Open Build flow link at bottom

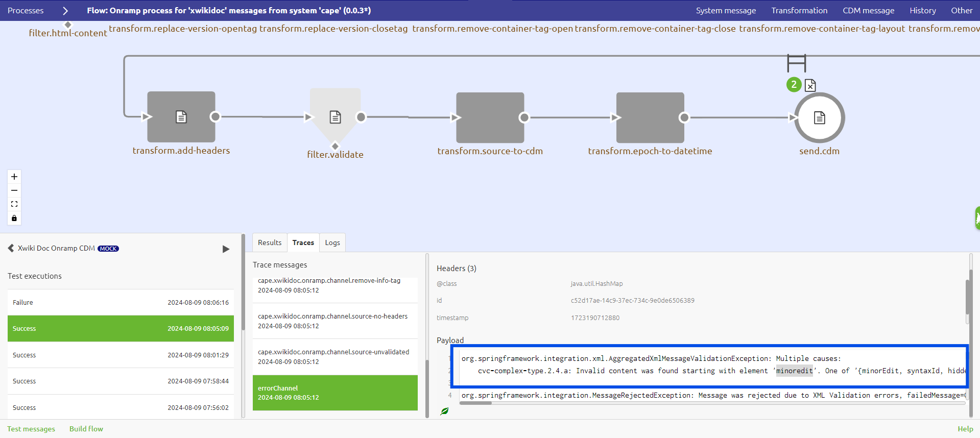coord(86,429)
